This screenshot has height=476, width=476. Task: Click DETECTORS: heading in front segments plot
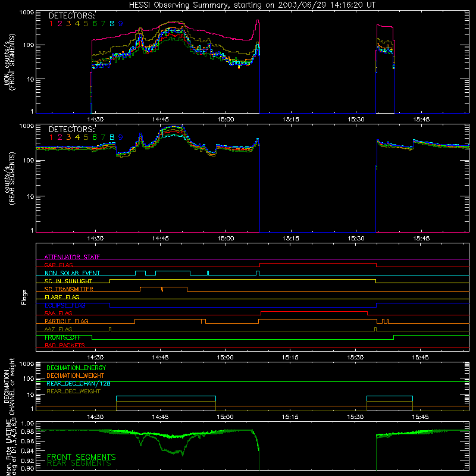point(72,15)
